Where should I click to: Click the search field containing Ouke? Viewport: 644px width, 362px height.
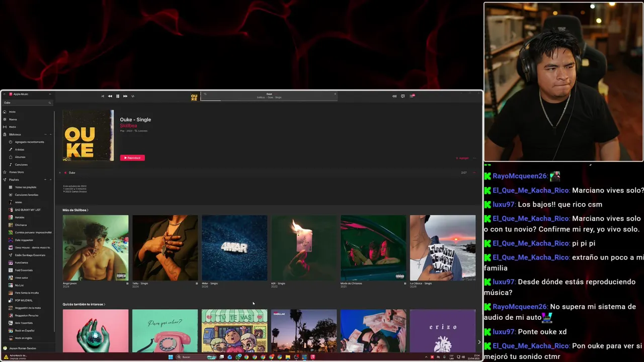tap(28, 103)
